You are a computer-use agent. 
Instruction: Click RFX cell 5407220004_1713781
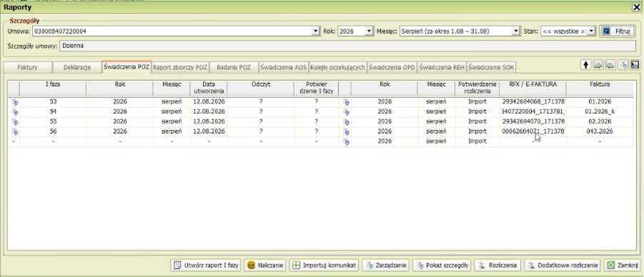(x=533, y=111)
